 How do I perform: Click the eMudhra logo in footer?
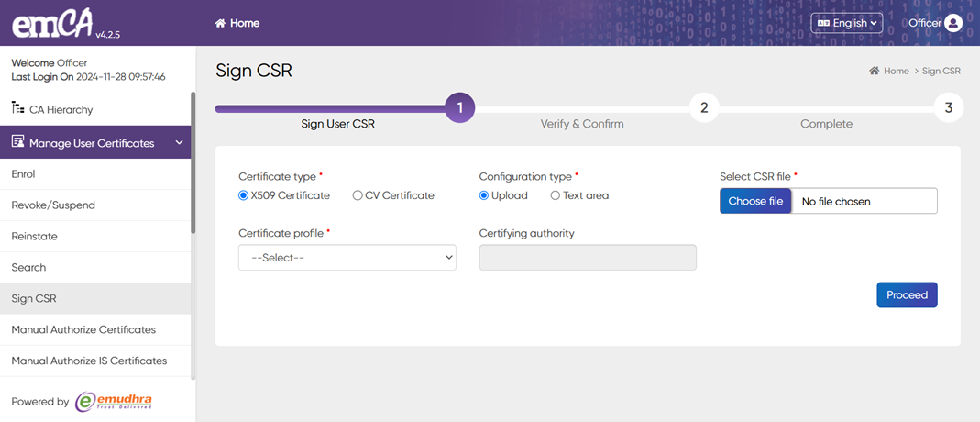pyautogui.click(x=114, y=402)
